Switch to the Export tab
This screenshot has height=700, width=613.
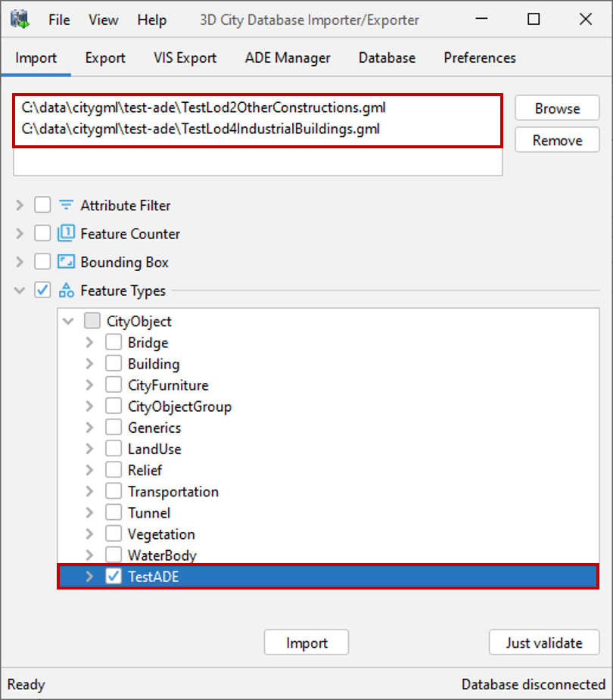[x=105, y=58]
